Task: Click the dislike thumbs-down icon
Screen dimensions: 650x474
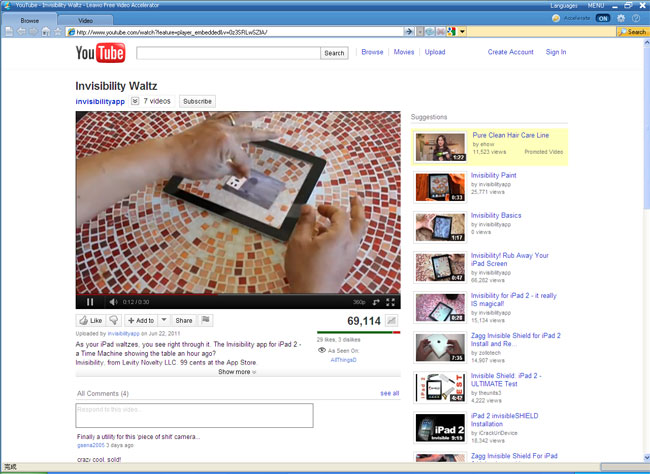Action: click(114, 320)
